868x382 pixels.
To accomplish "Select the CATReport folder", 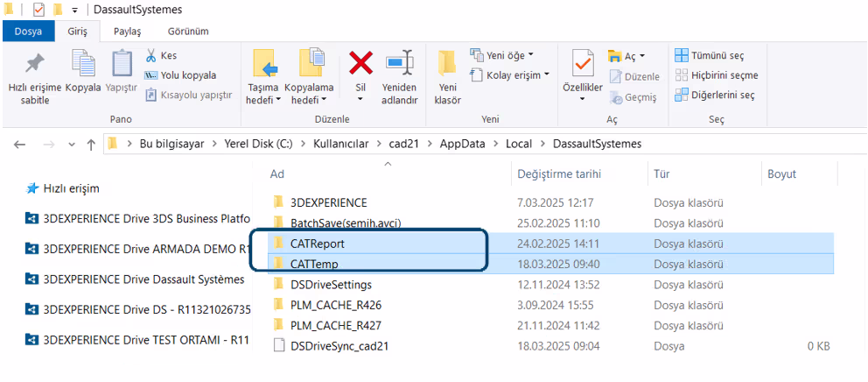I will tap(550, 244).
